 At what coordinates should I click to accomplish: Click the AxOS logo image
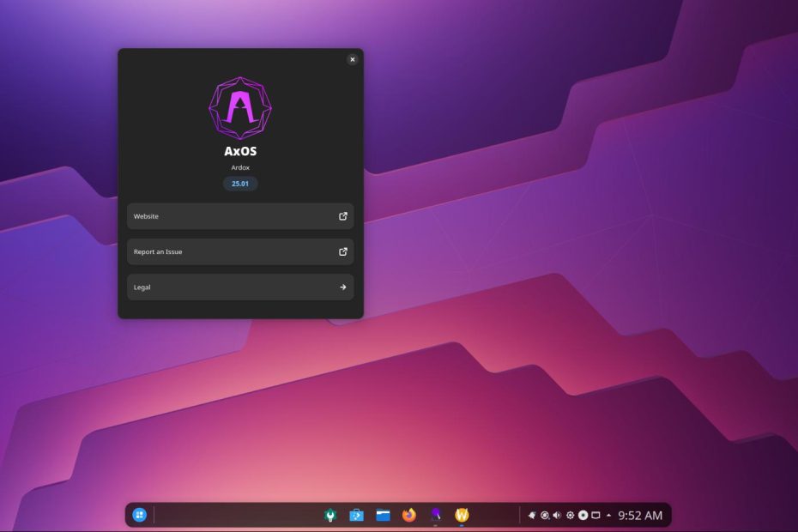coord(240,108)
